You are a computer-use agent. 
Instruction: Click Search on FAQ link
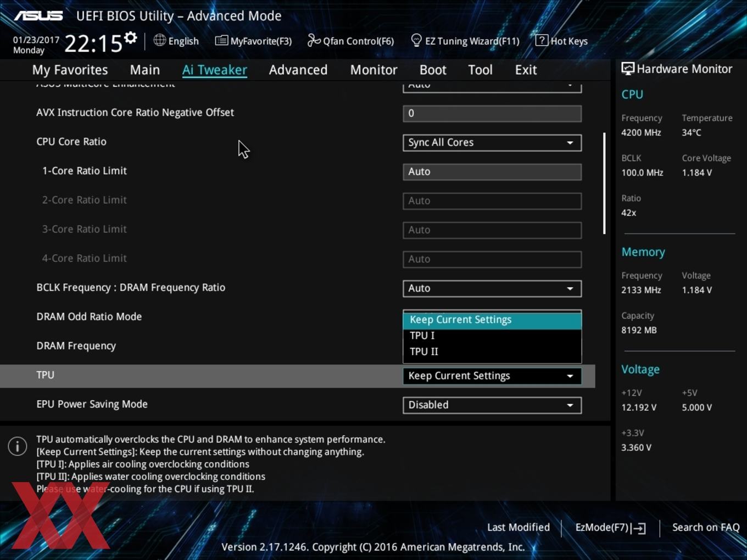[x=706, y=528]
